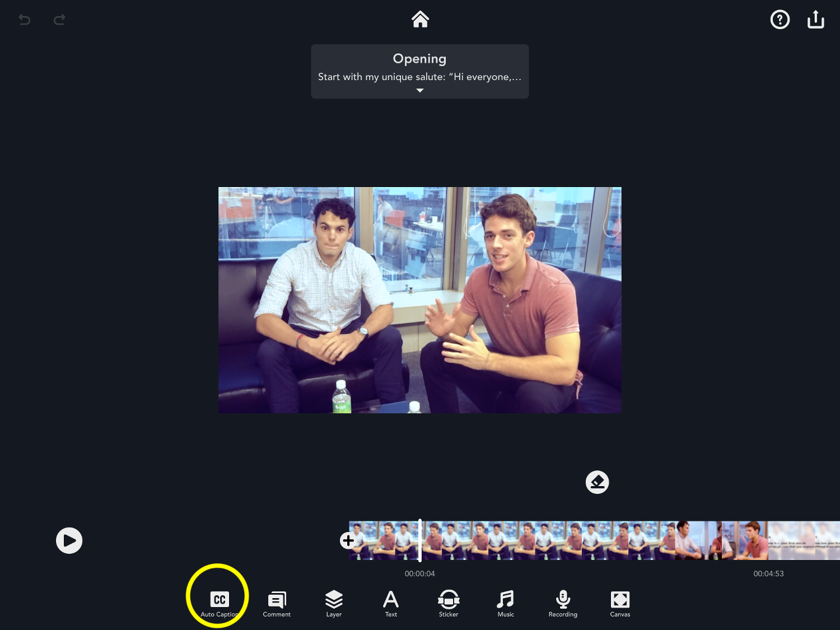Open the Canvas settings

coord(620,603)
